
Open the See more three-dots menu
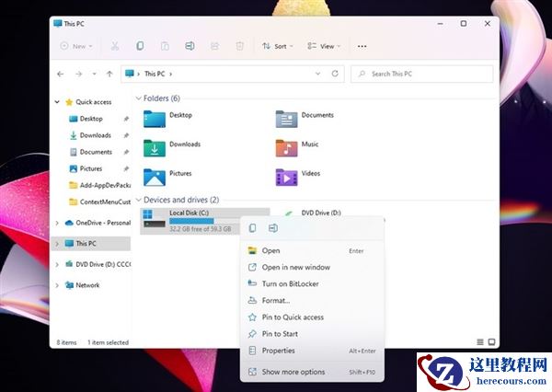pos(362,46)
